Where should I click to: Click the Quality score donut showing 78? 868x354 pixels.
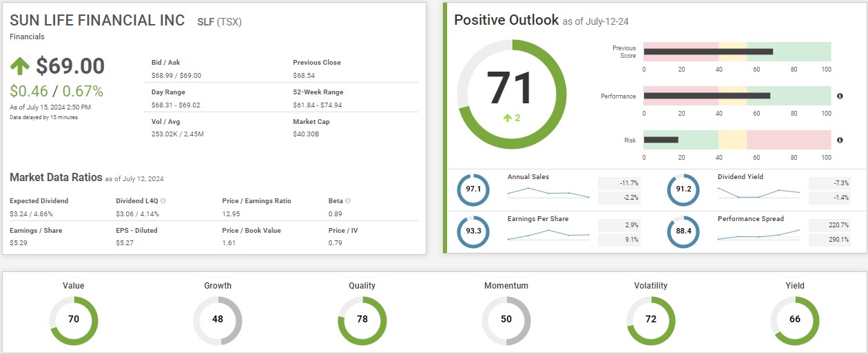[362, 320]
